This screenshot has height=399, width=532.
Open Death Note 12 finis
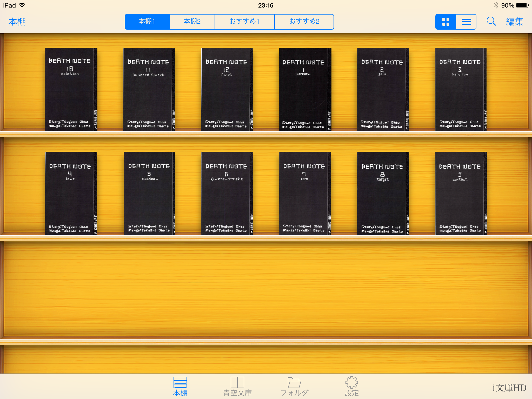(x=227, y=89)
